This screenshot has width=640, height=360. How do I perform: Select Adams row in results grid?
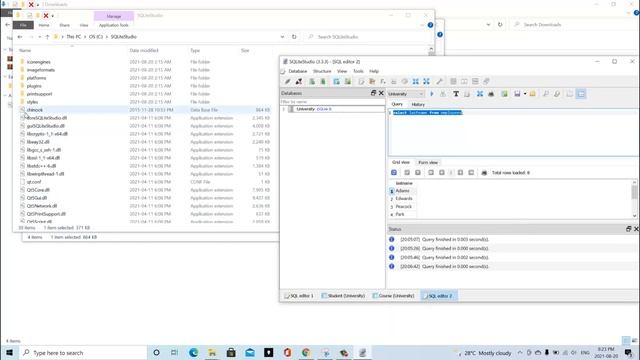(402, 191)
